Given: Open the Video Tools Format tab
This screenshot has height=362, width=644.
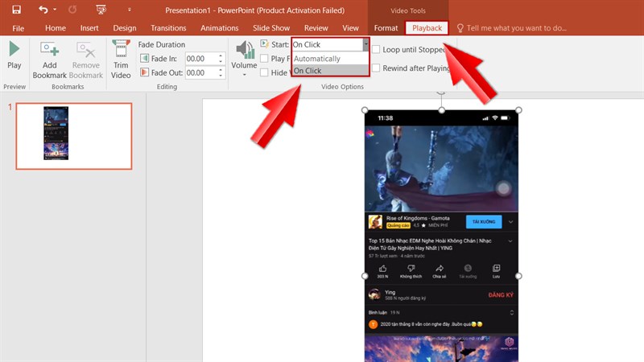Looking at the screenshot, I should click(x=386, y=28).
